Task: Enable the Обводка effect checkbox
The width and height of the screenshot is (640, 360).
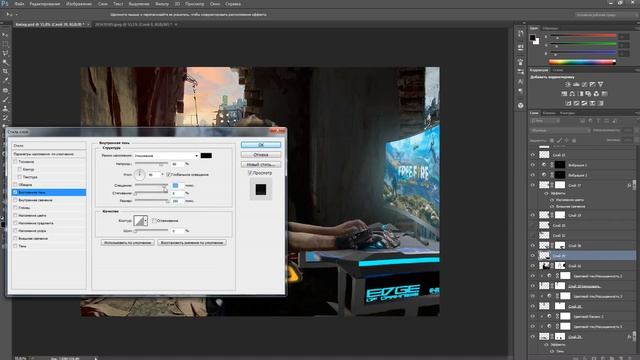Action: [15, 184]
